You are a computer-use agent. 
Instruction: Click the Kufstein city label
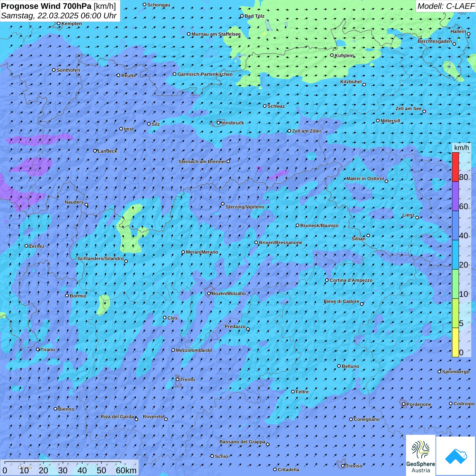coord(344,55)
